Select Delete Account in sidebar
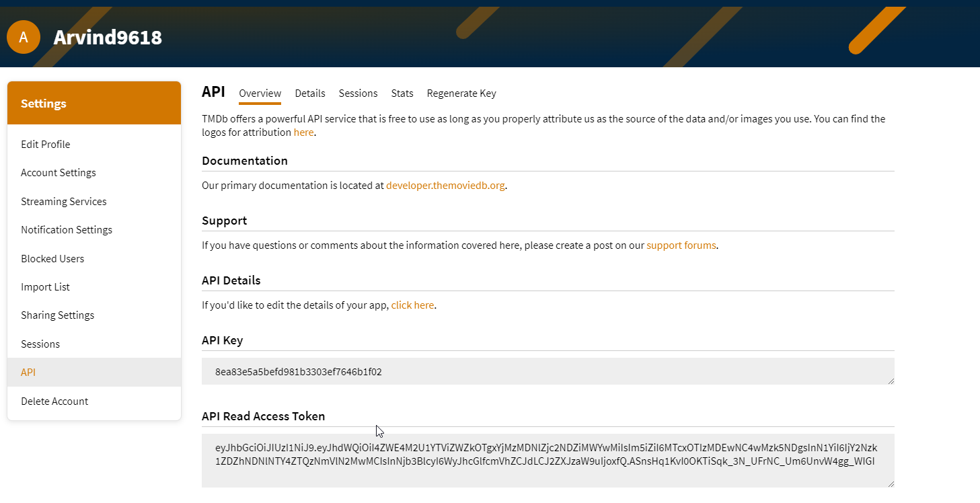 click(x=54, y=401)
